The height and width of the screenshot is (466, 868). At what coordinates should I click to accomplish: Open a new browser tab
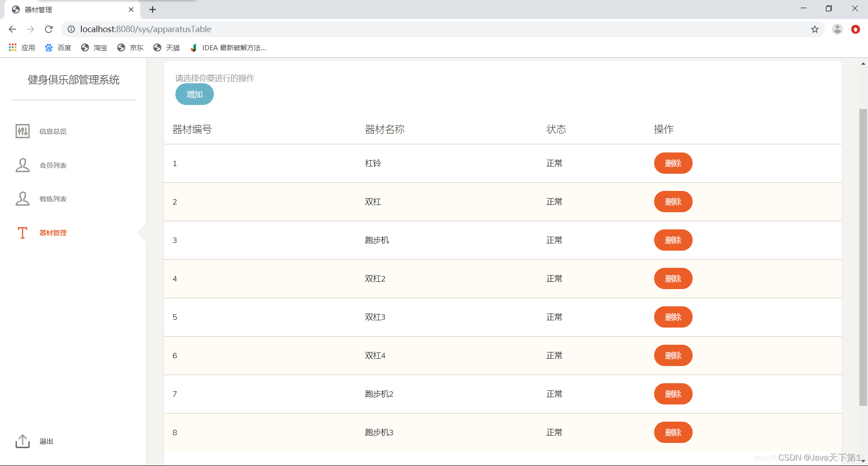coord(153,10)
